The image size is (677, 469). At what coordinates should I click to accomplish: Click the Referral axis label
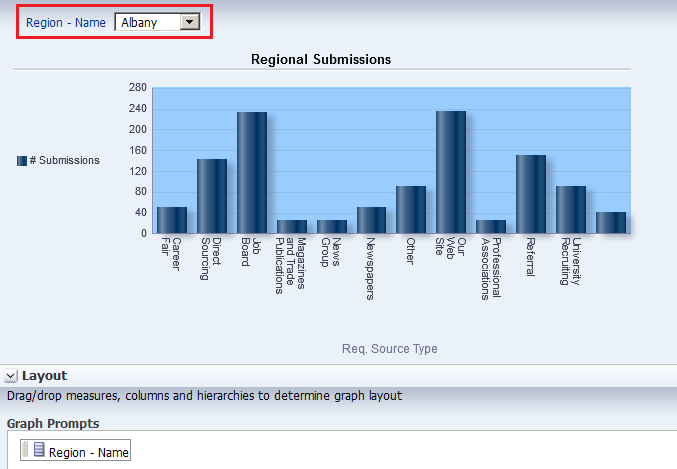click(531, 257)
